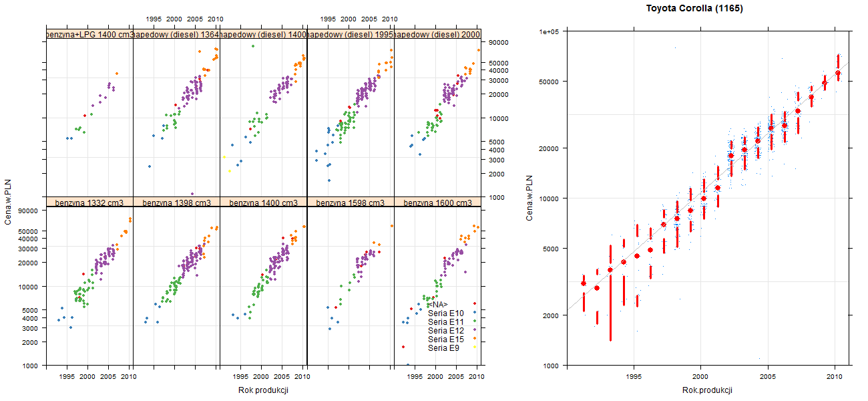Click the '2005' x-tick in Toyota Corolla chart
Image resolution: width=868 pixels, height=401 pixels.
tap(768, 377)
